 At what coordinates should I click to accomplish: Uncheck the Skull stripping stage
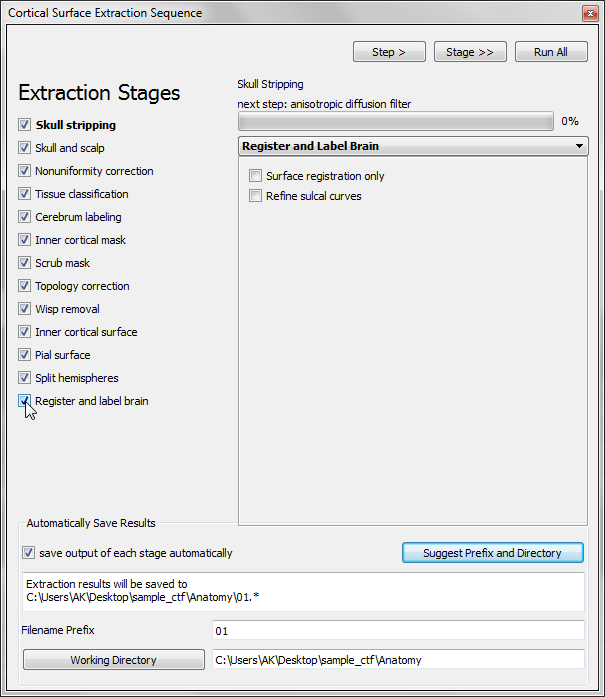click(x=25, y=125)
